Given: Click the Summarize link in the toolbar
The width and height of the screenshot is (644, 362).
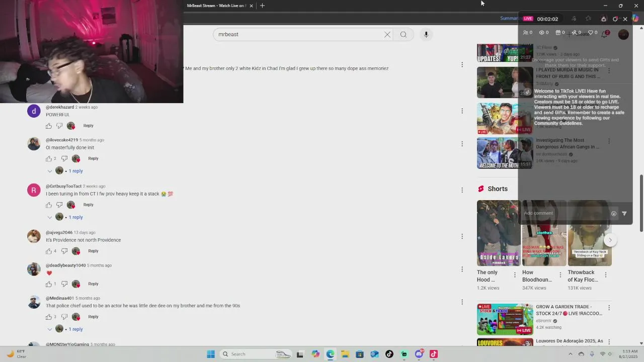Looking at the screenshot, I should 509,19.
